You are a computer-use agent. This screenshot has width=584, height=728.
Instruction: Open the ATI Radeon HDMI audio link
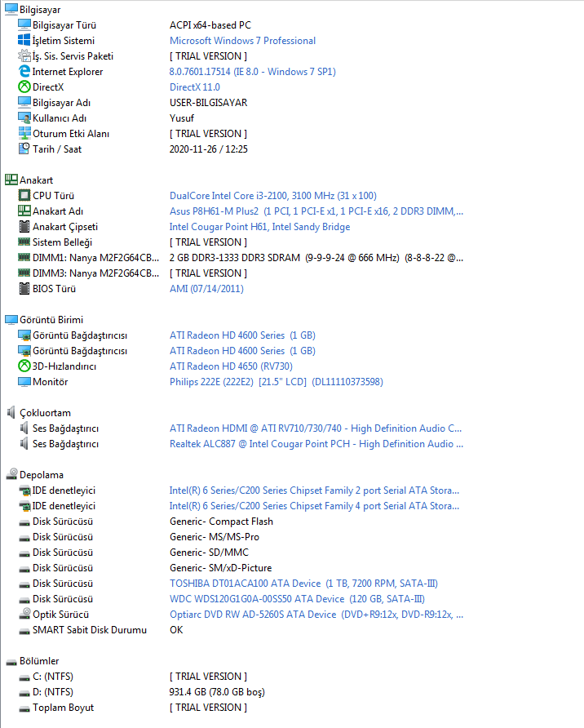(316, 428)
